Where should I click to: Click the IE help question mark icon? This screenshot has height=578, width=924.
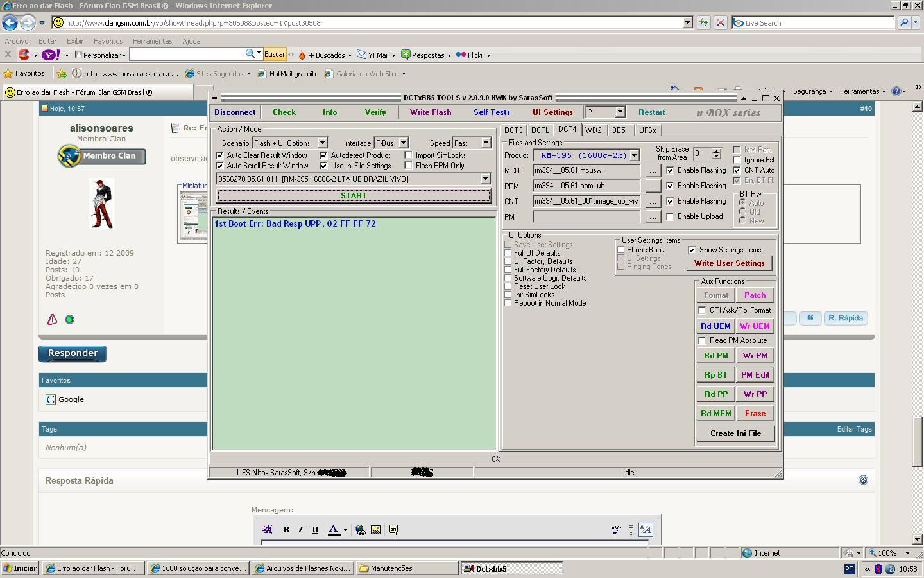click(x=896, y=91)
